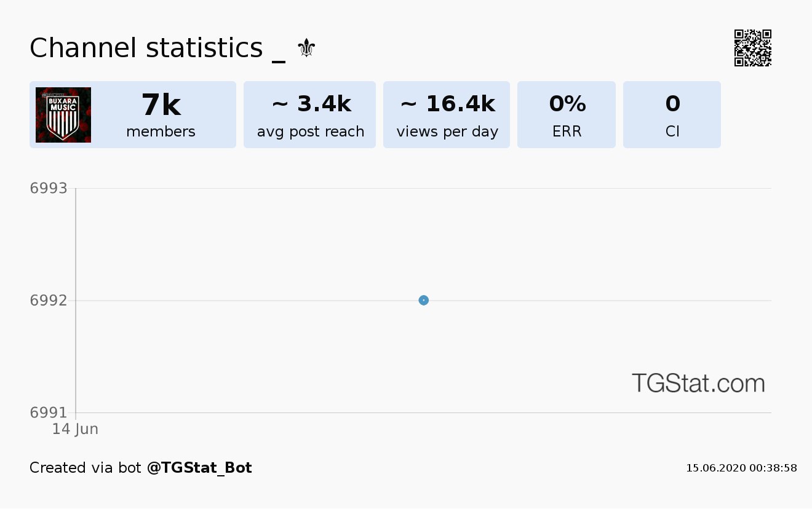Click the ~ 3.4k reach value
The width and height of the screenshot is (812, 509).
coord(311,104)
